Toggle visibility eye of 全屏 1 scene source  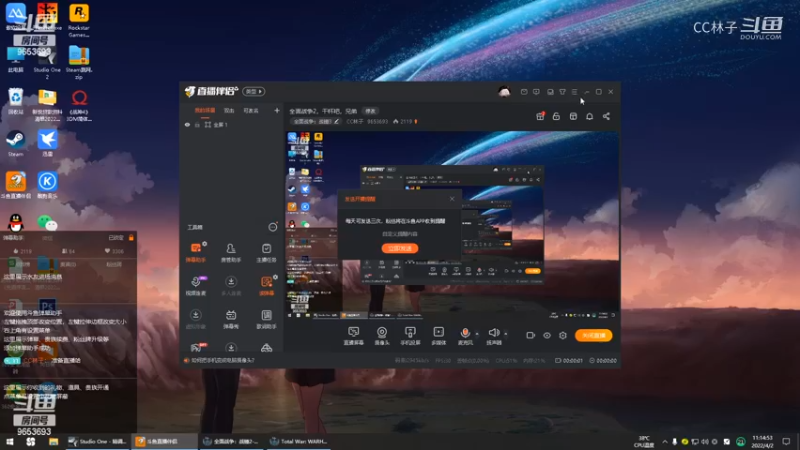point(187,125)
